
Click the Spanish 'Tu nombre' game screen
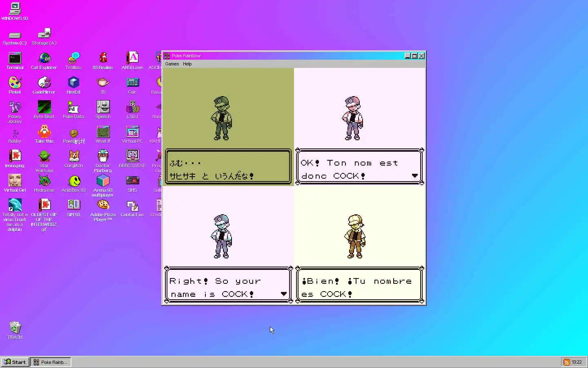(360, 245)
